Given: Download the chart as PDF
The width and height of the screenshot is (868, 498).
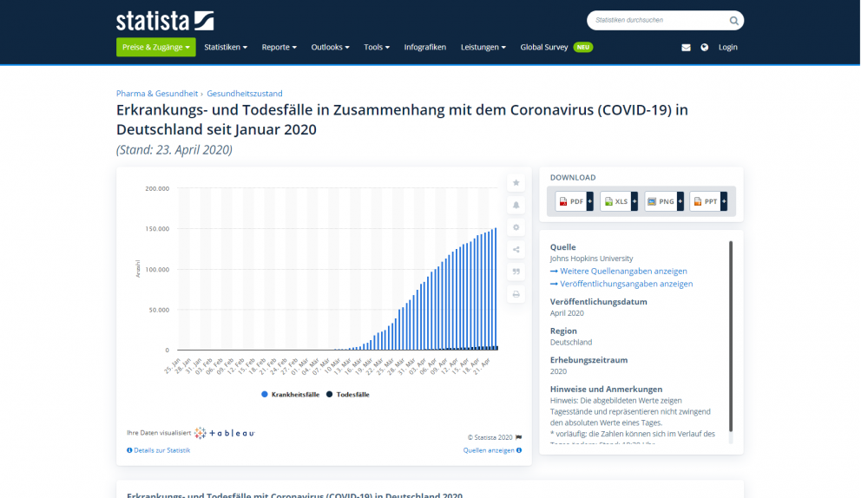Looking at the screenshot, I should (572, 201).
